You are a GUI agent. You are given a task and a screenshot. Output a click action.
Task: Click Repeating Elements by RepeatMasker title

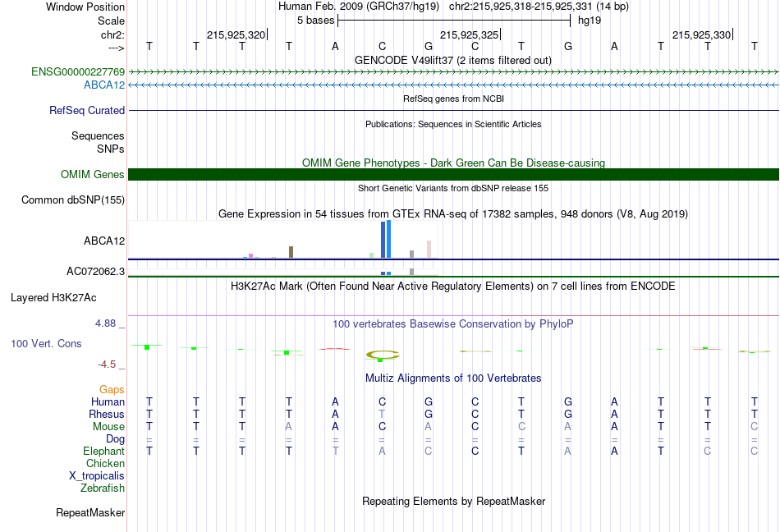(x=454, y=501)
